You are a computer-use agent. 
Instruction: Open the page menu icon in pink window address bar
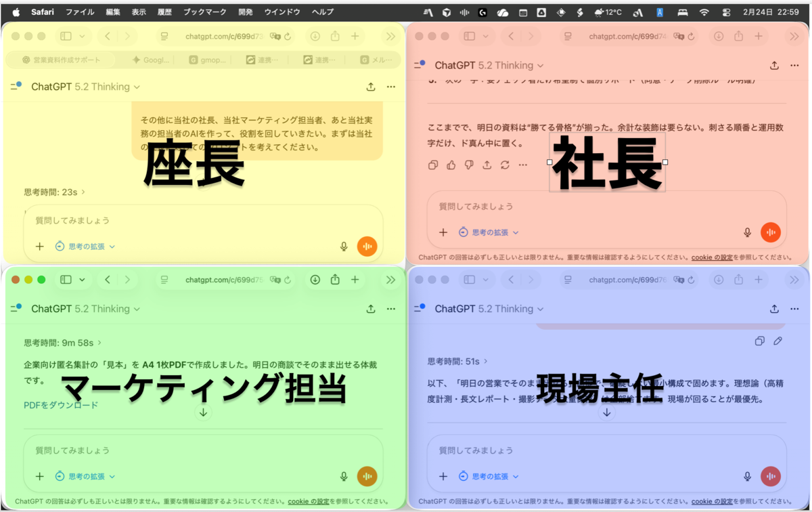coord(567,37)
